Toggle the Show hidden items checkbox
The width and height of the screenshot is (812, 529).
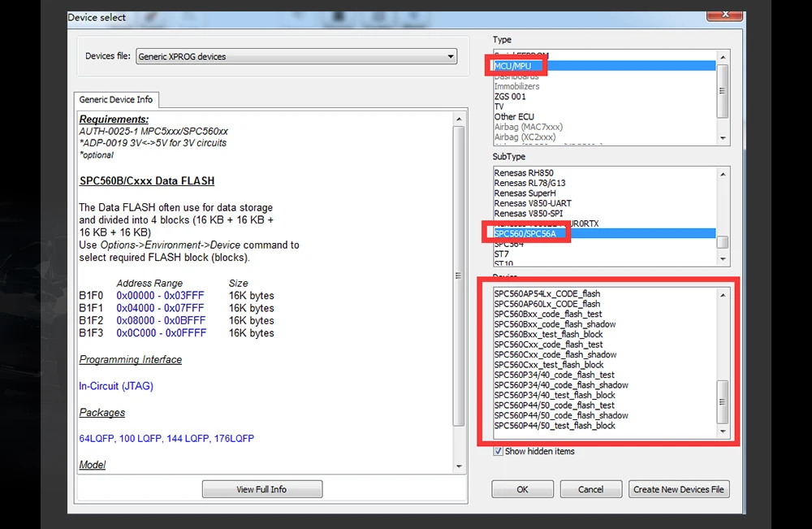(x=499, y=451)
